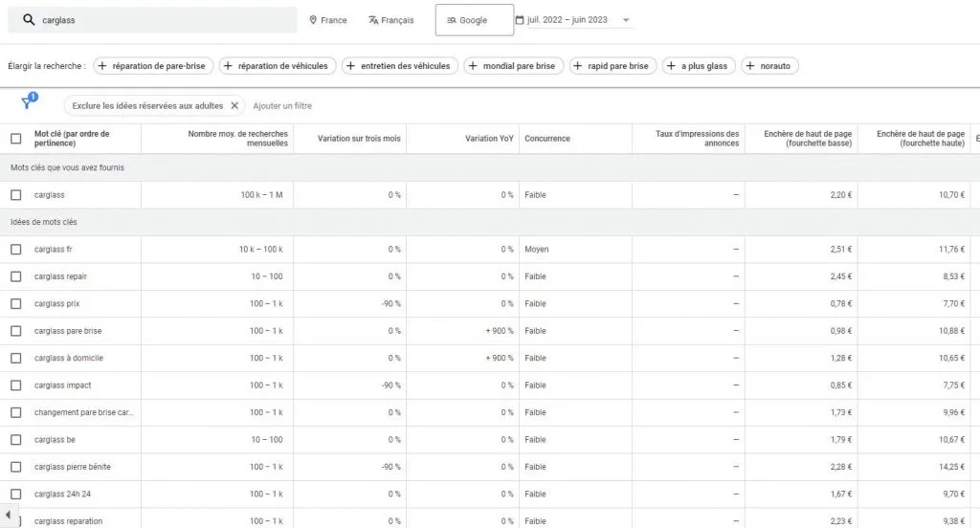Click the Google search network icon
This screenshot has width=980, height=528.
(452, 20)
